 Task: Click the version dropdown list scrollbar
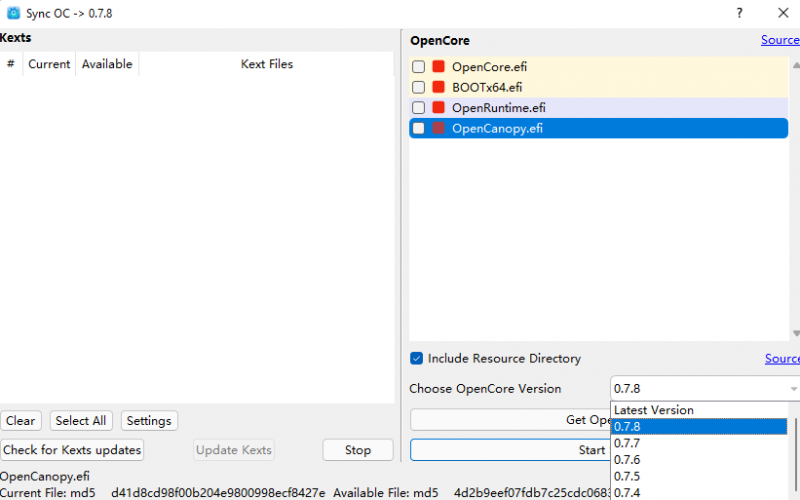[x=795, y=459]
